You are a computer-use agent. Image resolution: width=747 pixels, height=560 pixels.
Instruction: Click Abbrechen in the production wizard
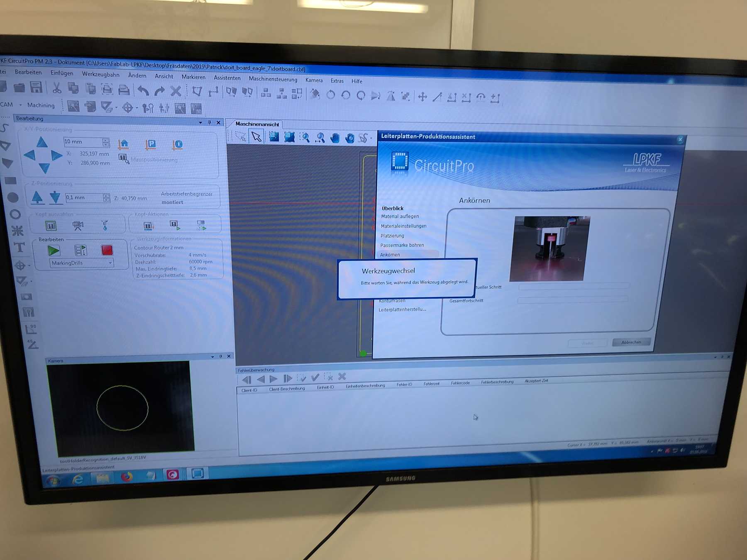pyautogui.click(x=631, y=342)
